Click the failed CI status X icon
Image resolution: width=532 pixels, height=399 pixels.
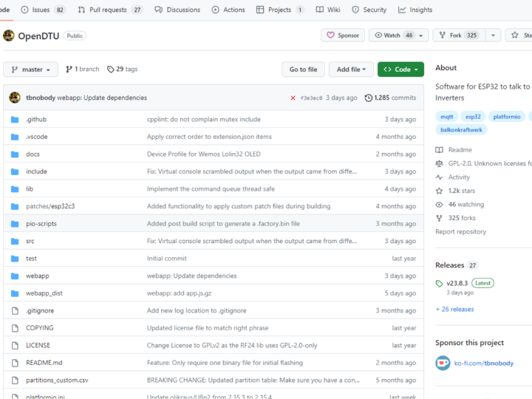point(293,98)
